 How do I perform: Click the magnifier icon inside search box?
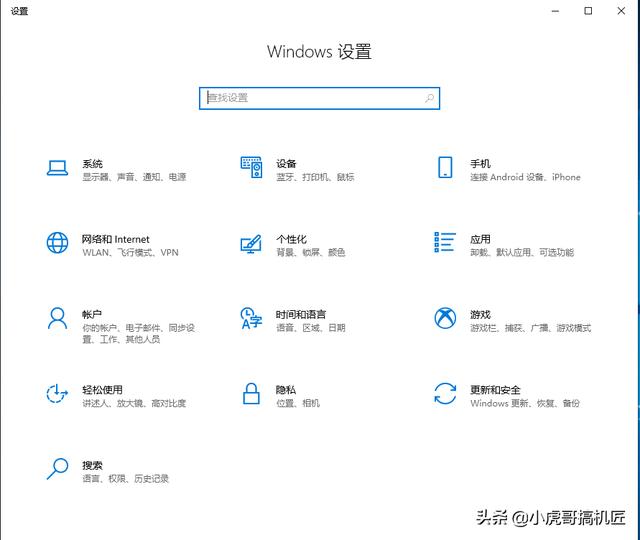click(429, 98)
